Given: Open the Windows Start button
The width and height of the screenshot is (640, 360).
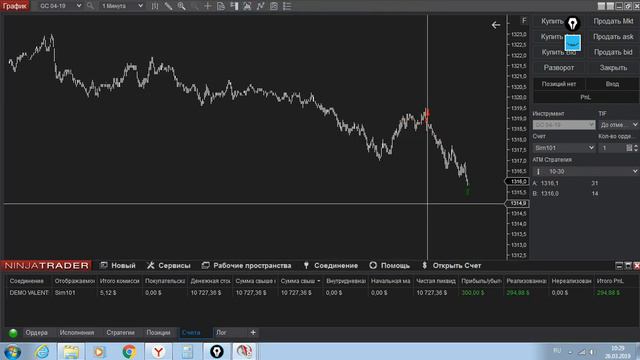Looking at the screenshot, I should point(12,351).
